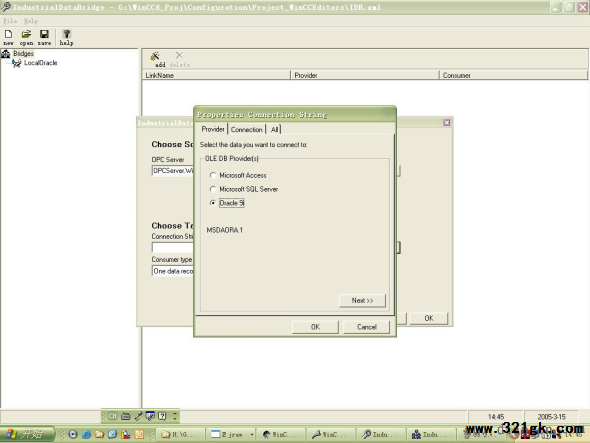Open the Help menu
This screenshot has width=590, height=443.
[30, 21]
